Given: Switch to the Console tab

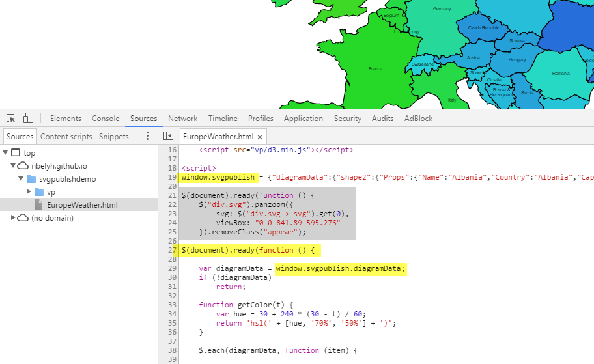Looking at the screenshot, I should 106,119.
